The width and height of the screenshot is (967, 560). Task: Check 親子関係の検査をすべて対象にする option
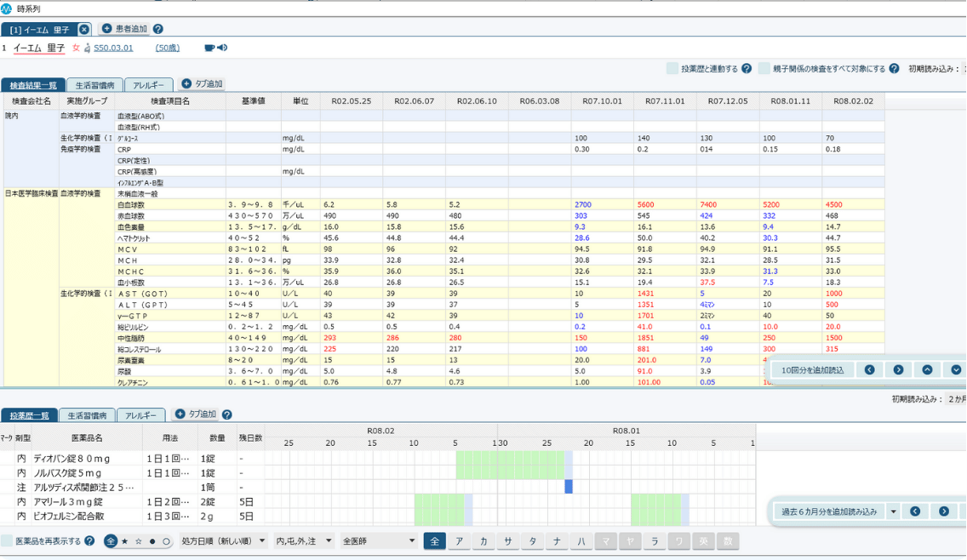coord(764,69)
